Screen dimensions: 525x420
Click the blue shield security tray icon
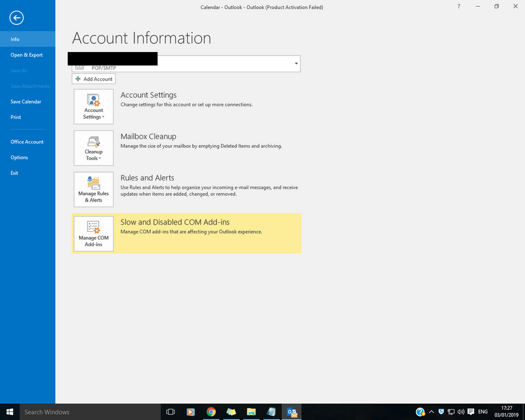[x=442, y=412]
